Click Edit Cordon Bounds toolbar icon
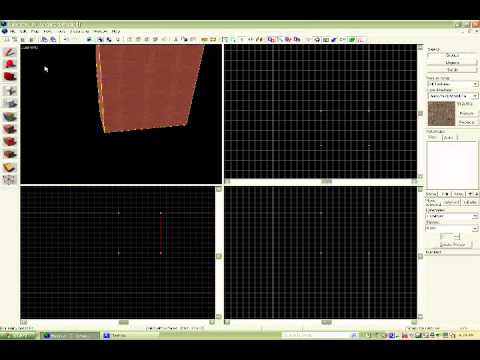The height and width of the screenshot is (360, 480). pyautogui.click(x=213, y=39)
